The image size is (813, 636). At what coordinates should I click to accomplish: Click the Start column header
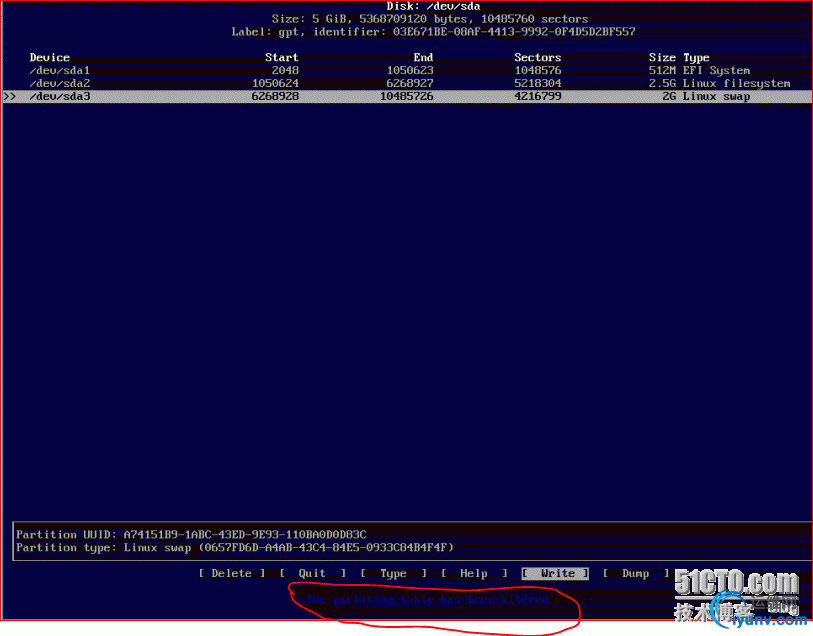pos(282,58)
